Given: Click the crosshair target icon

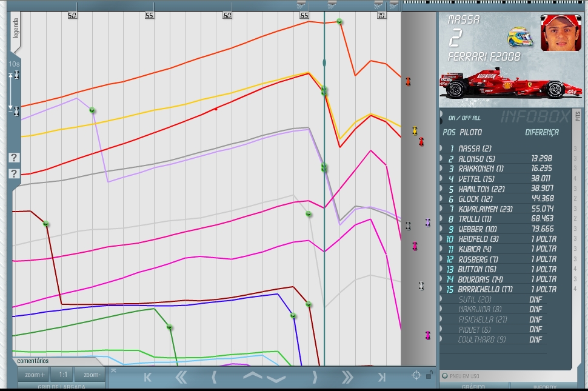Looking at the screenshot, I should 416,375.
